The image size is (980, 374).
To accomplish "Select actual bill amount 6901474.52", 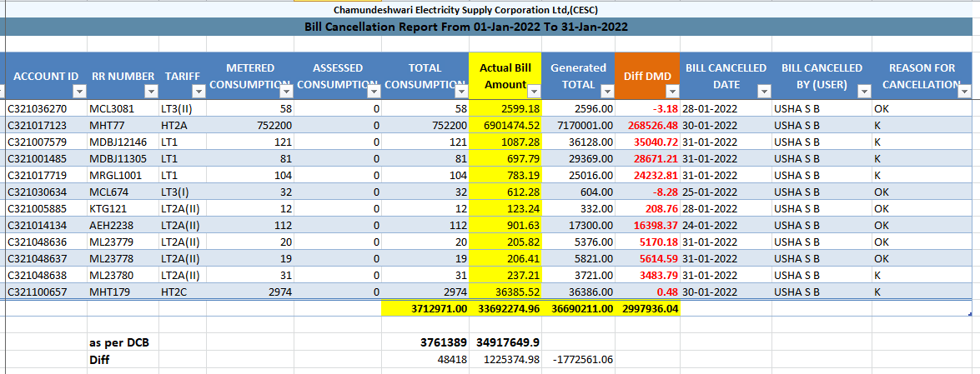I will [x=505, y=125].
